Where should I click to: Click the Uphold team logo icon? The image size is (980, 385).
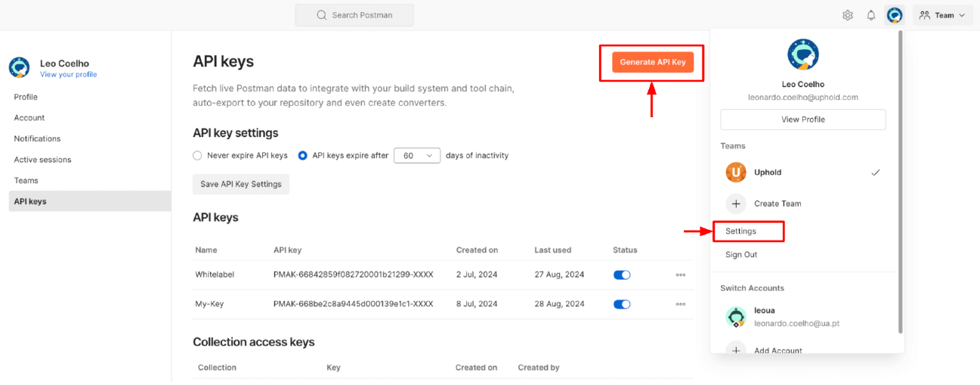736,172
